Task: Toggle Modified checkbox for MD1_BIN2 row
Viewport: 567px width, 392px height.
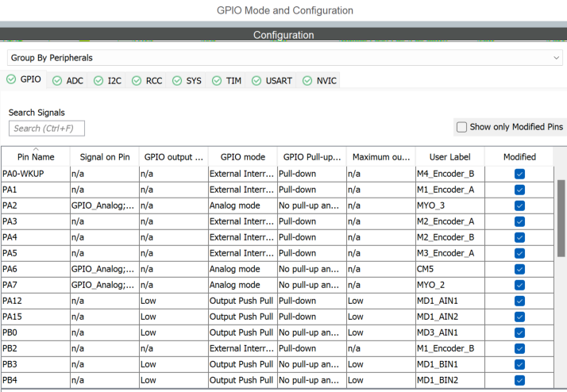Action: click(519, 380)
